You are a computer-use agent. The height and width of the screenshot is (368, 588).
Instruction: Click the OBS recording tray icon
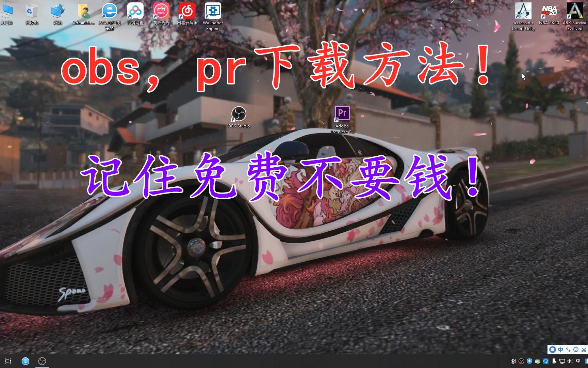click(x=521, y=361)
